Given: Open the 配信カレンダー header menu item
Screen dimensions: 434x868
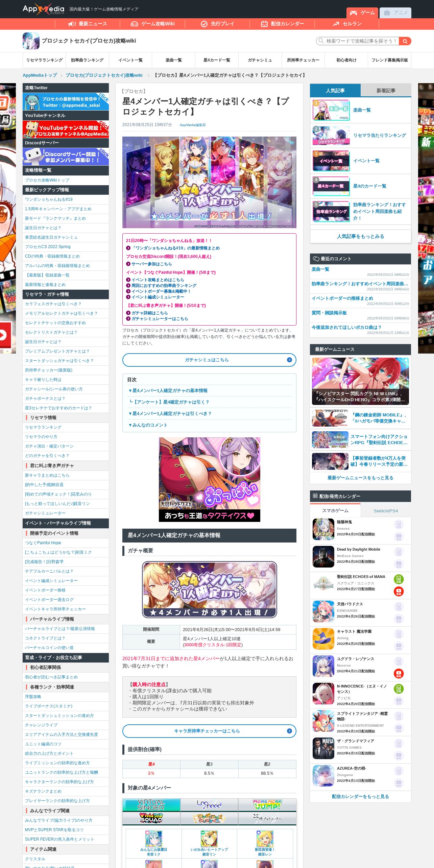Looking at the screenshot, I should point(282,24).
